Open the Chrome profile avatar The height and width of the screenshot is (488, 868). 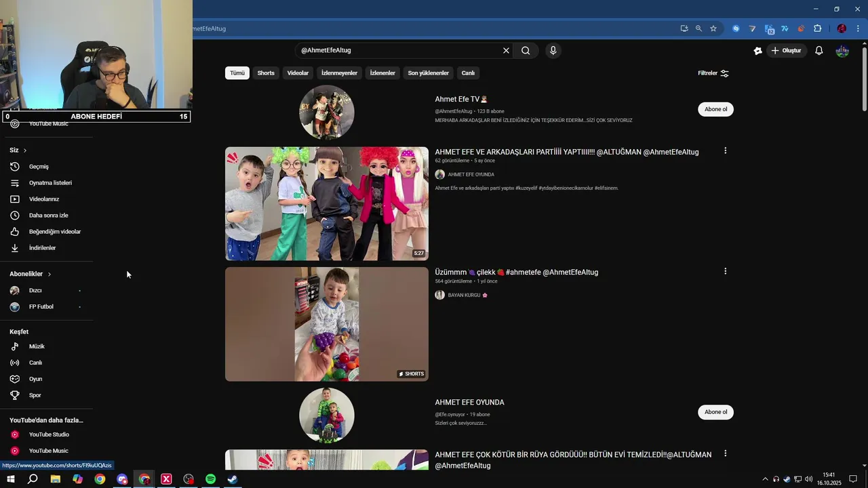[842, 28]
